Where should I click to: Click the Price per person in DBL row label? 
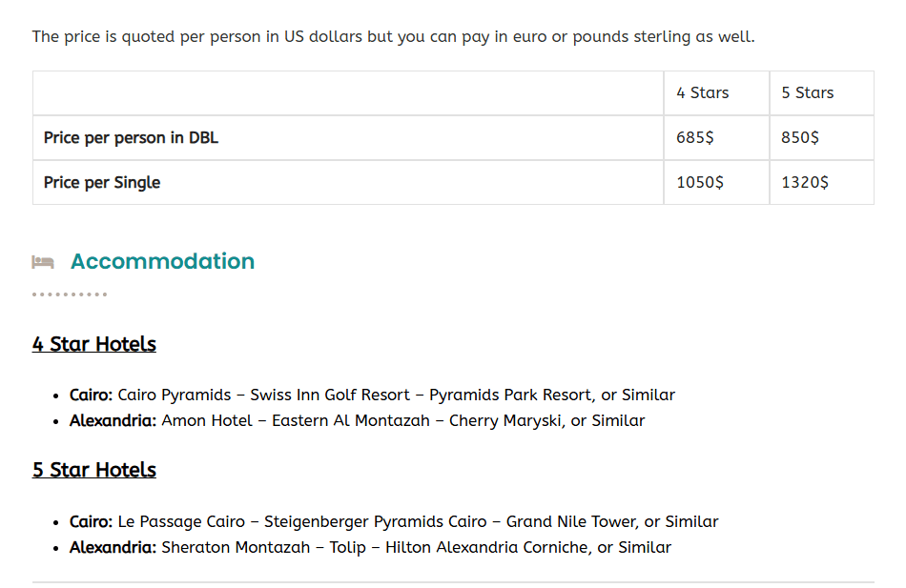click(x=131, y=137)
